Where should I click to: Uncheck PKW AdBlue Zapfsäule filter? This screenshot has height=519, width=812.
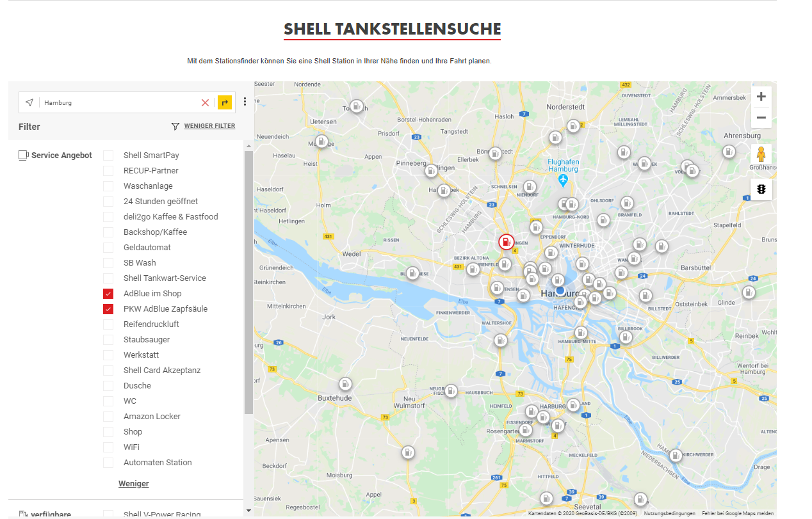[108, 309]
